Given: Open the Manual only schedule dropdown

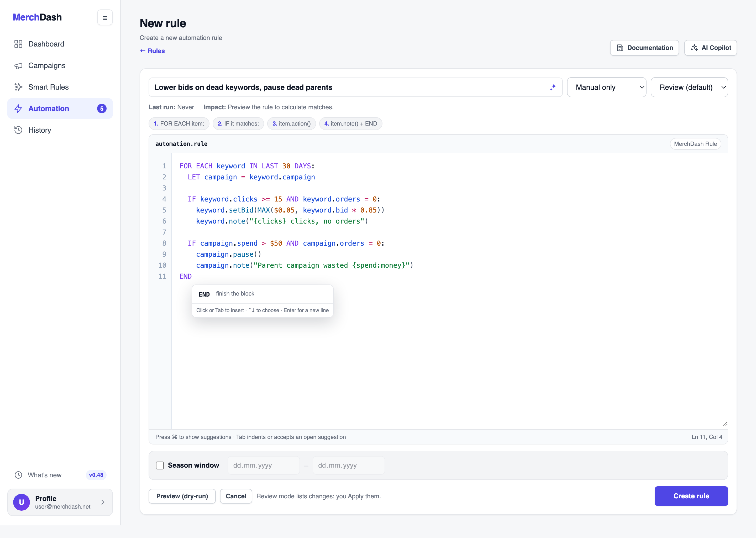Looking at the screenshot, I should point(606,87).
